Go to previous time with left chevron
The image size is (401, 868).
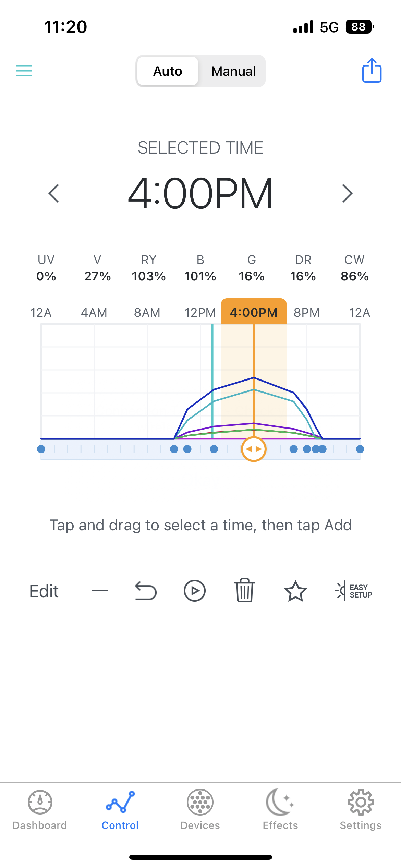click(x=54, y=193)
